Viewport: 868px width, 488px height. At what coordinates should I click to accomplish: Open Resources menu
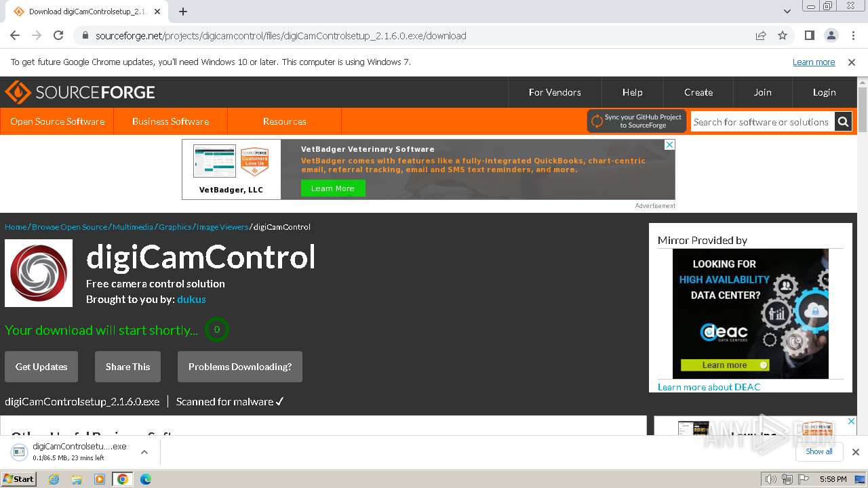(x=284, y=121)
